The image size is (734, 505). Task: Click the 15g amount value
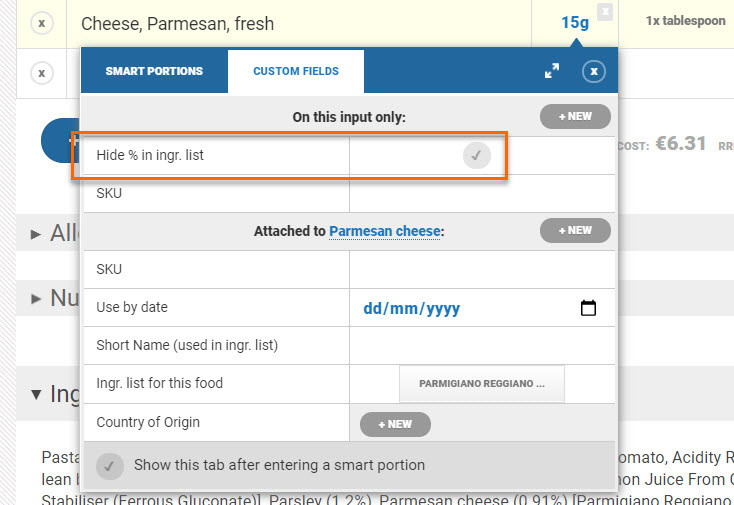(575, 22)
